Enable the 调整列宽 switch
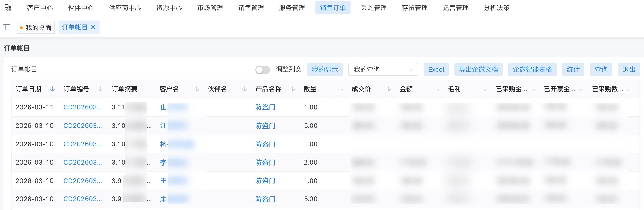The image size is (644, 210). tap(262, 70)
